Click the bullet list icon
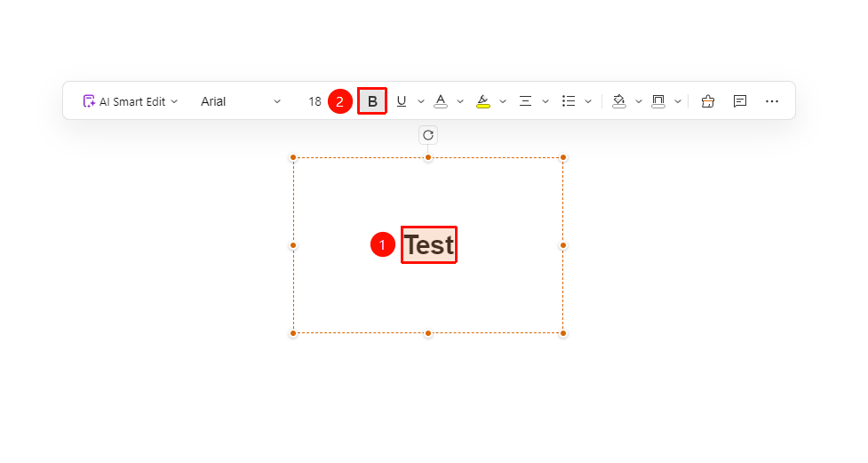 tap(569, 101)
